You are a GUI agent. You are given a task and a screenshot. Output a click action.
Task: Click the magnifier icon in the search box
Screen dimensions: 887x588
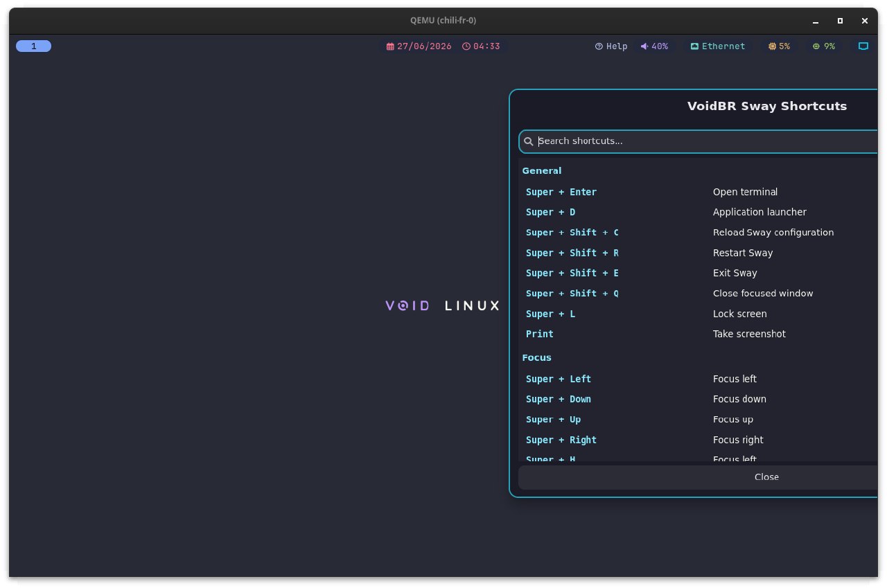[529, 141]
